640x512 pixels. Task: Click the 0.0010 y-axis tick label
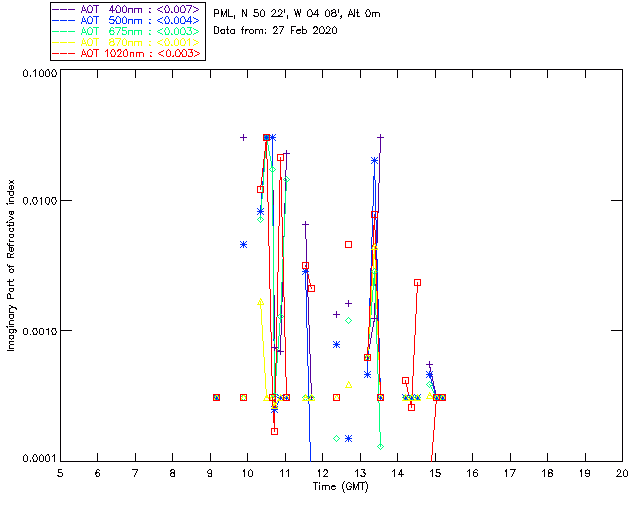point(35,330)
